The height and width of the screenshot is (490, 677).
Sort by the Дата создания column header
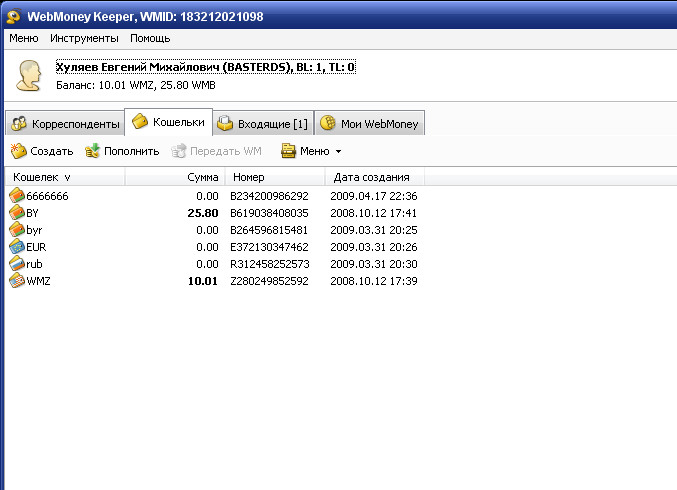pos(375,177)
